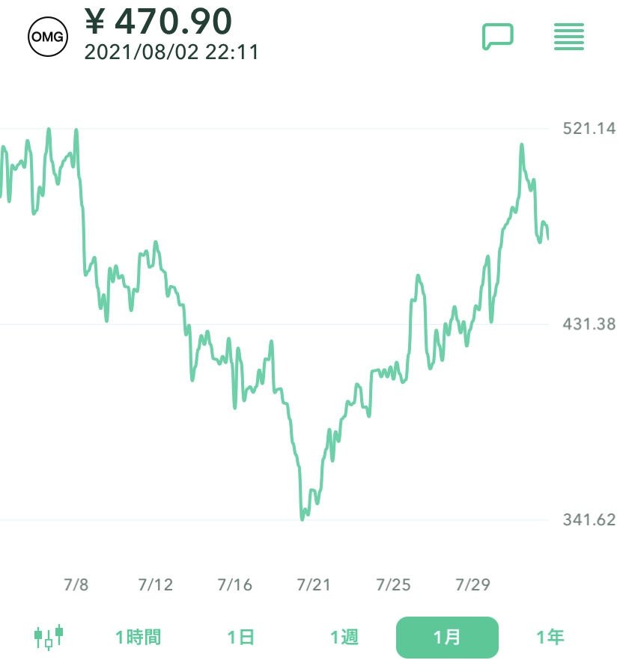
Task: Choose the 1週 chart range
Action: coord(344,638)
